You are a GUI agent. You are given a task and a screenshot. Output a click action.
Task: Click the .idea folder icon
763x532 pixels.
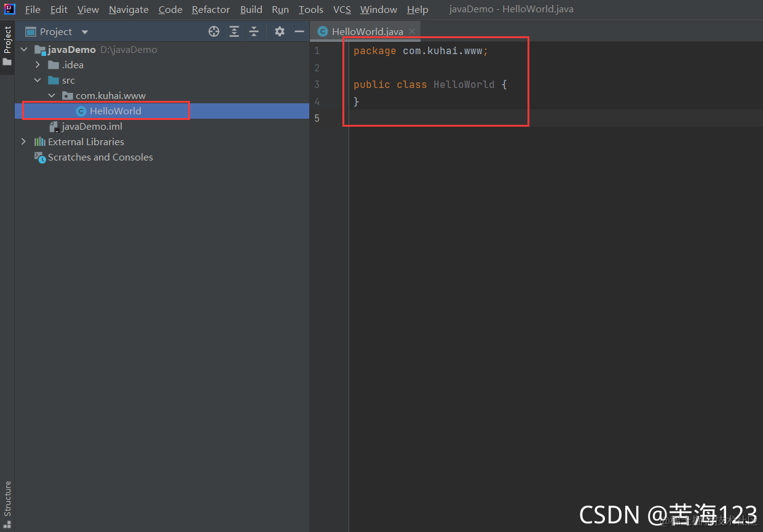pyautogui.click(x=53, y=65)
